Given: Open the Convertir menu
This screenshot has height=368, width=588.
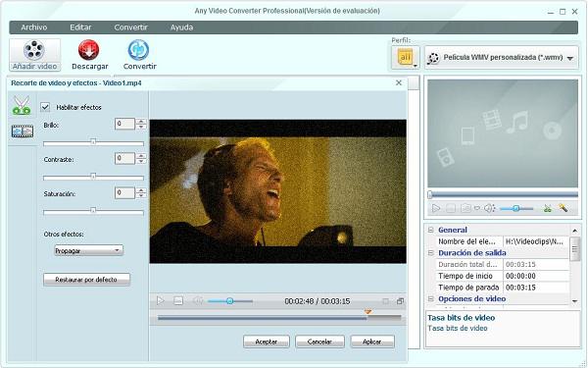Looking at the screenshot, I should pos(131,27).
